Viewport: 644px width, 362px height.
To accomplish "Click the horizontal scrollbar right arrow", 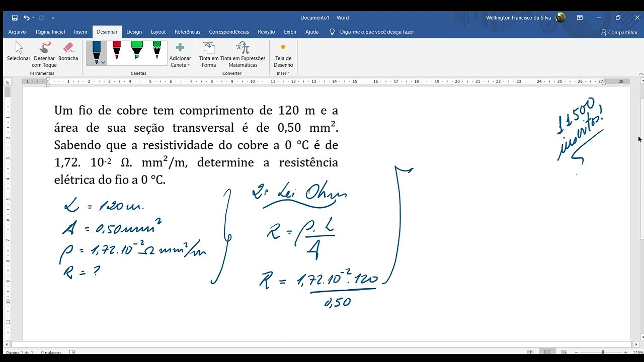I will tap(635, 344).
